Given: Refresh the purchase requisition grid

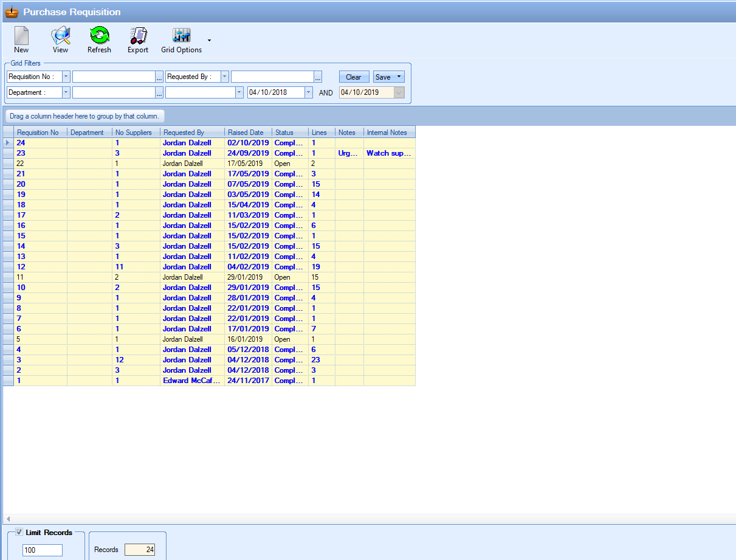Looking at the screenshot, I should tap(99, 36).
